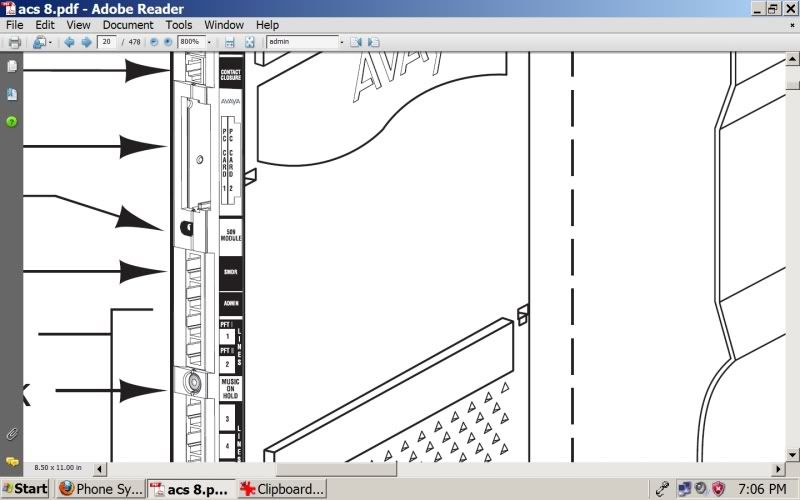
Task: Click the Windows Start button
Action: pyautogui.click(x=25, y=489)
